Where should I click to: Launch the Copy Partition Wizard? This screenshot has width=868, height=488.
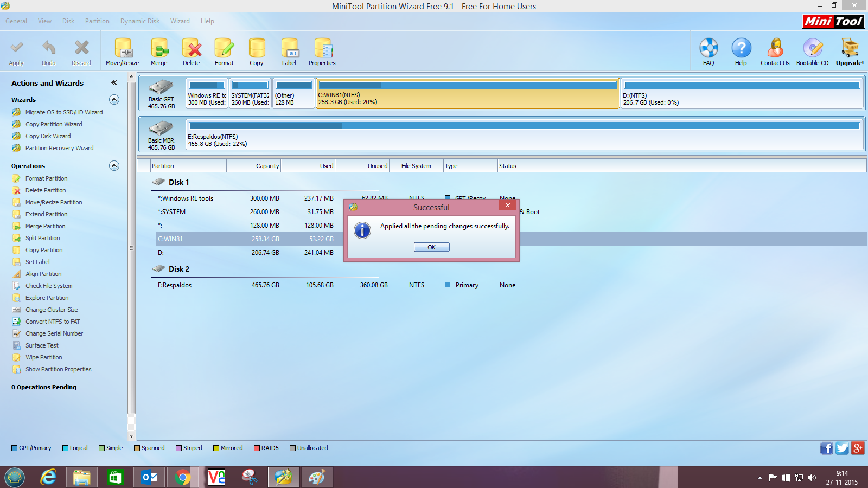[54, 124]
